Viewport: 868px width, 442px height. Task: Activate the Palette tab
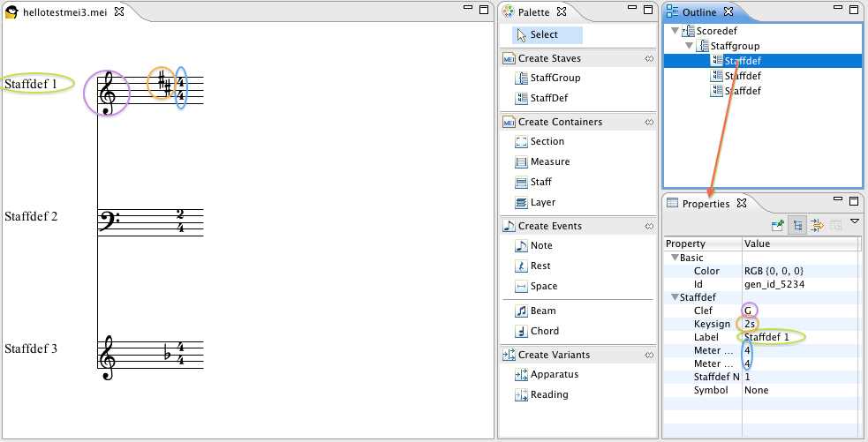pyautogui.click(x=532, y=11)
